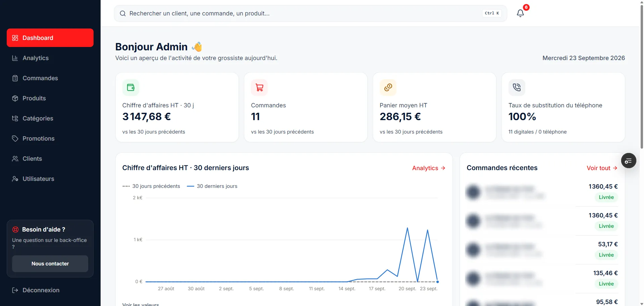Screen dimensions: 644x306
Task: Click the 2 k€ axis label
Action: pyautogui.click(x=138, y=198)
